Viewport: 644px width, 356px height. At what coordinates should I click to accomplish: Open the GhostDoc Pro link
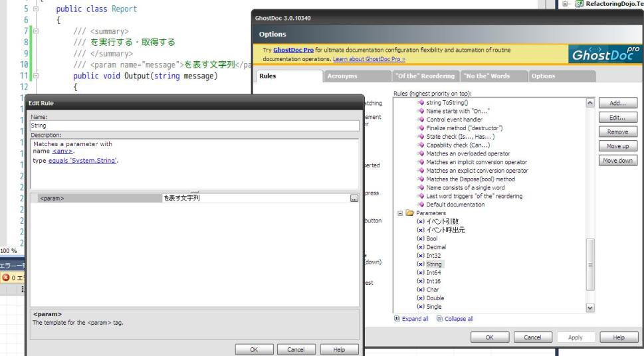(x=293, y=50)
